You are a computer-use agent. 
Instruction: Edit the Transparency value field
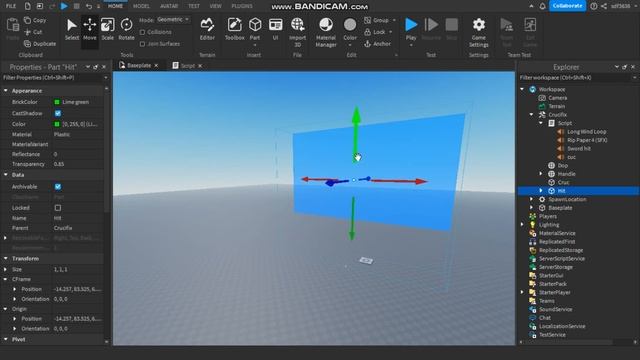[78, 164]
